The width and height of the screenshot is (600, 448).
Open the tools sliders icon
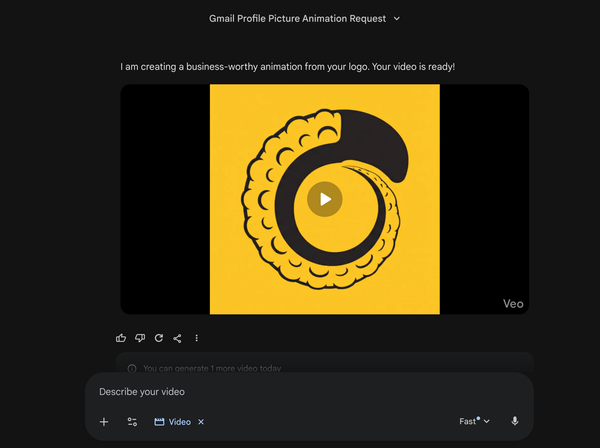coord(132,422)
